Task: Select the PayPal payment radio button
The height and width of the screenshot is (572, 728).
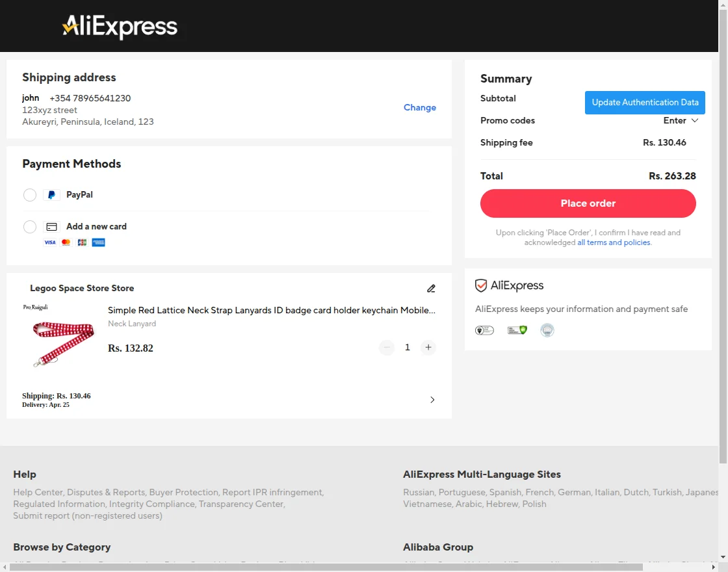Action: point(30,195)
